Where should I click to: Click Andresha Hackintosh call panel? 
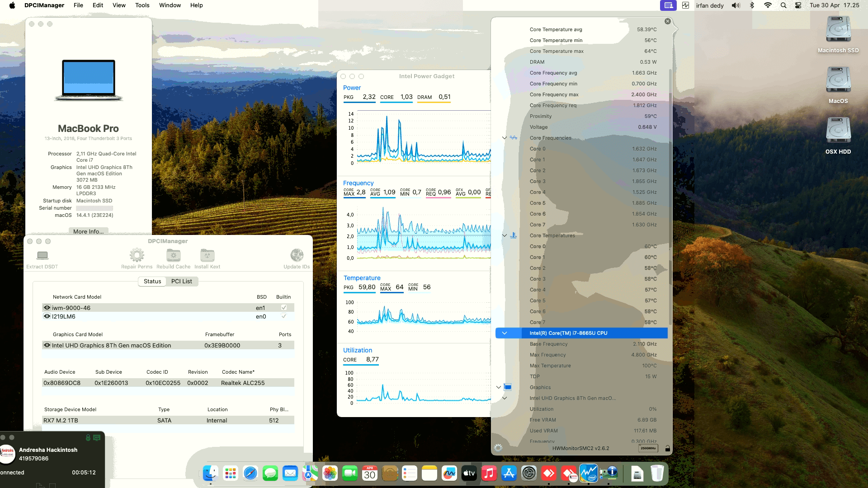[52, 460]
